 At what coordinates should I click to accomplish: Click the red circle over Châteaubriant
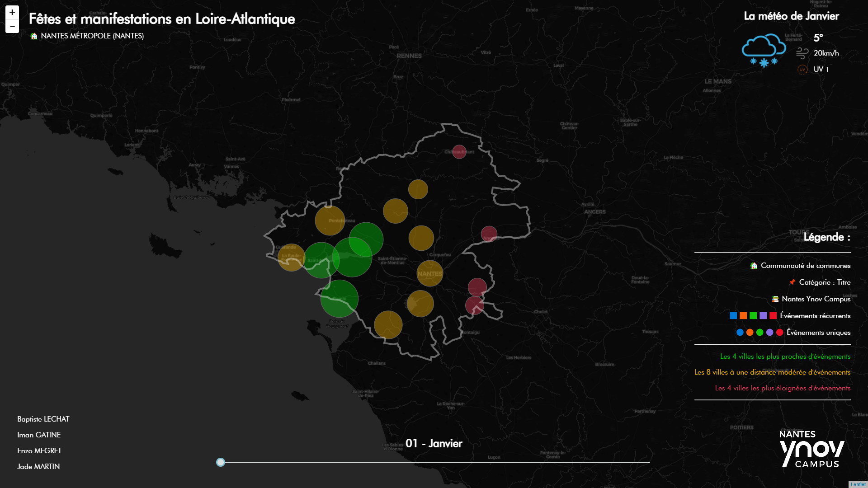[459, 151]
